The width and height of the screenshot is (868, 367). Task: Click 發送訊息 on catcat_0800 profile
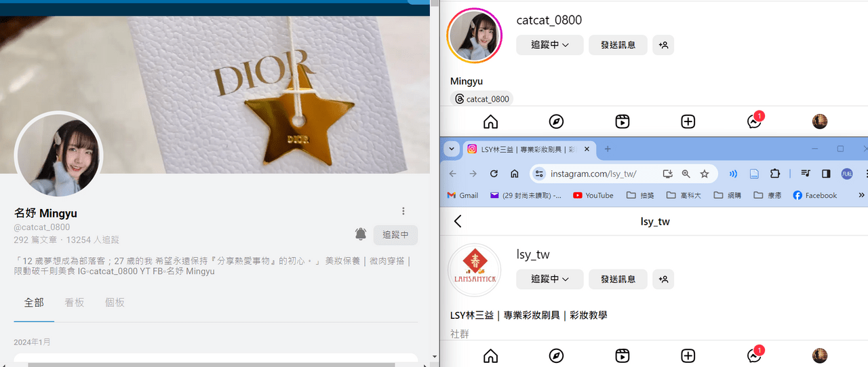click(618, 45)
